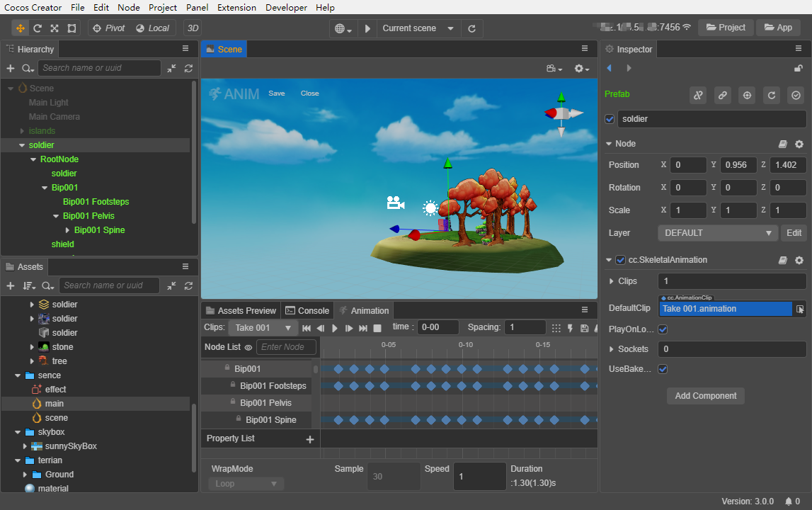Click the Unlink prefab icon in Inspector
The width and height of the screenshot is (812, 510).
(x=698, y=95)
